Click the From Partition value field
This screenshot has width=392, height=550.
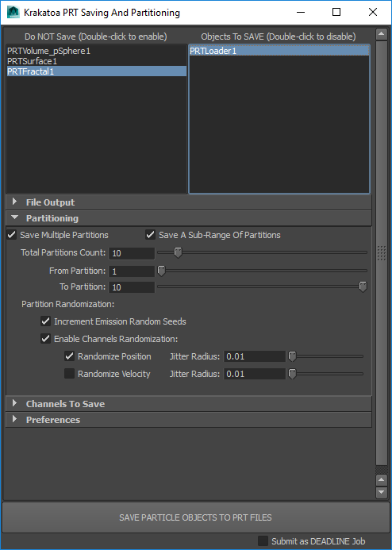pyautogui.click(x=132, y=271)
